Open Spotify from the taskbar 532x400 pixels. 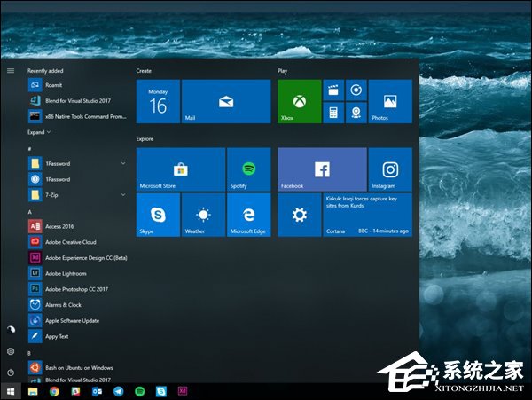(140, 391)
